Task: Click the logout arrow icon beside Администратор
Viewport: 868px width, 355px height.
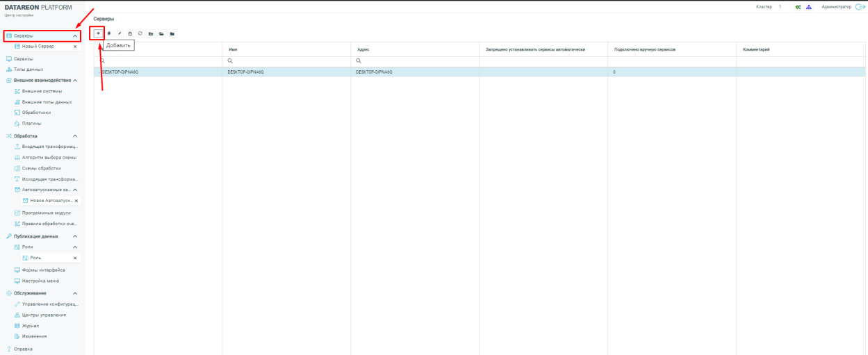Action: tap(860, 7)
